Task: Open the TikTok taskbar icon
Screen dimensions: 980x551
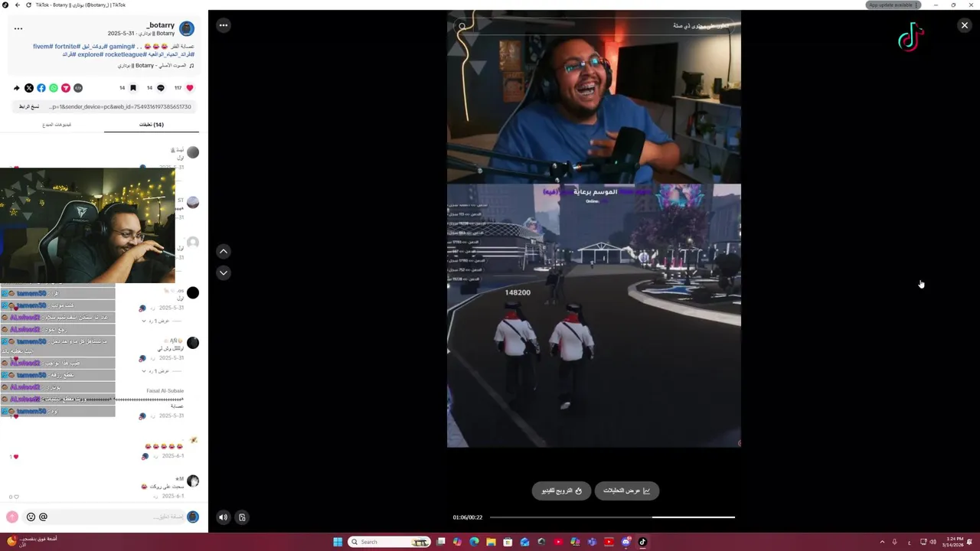Action: 642,542
